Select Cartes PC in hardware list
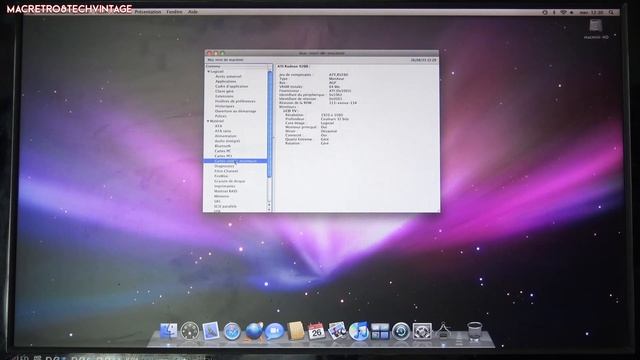640x360 pixels. pyautogui.click(x=222, y=151)
